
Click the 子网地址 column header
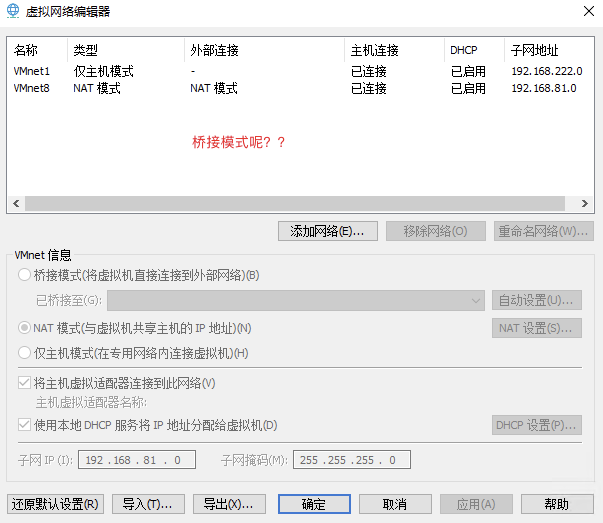tap(549, 50)
